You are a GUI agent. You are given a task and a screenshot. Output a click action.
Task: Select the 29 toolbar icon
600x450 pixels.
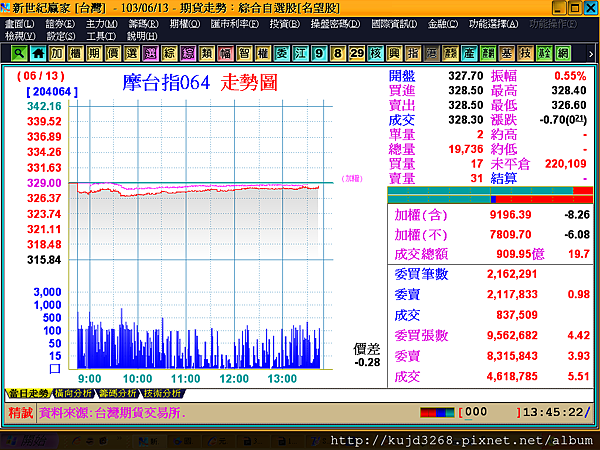click(x=357, y=54)
